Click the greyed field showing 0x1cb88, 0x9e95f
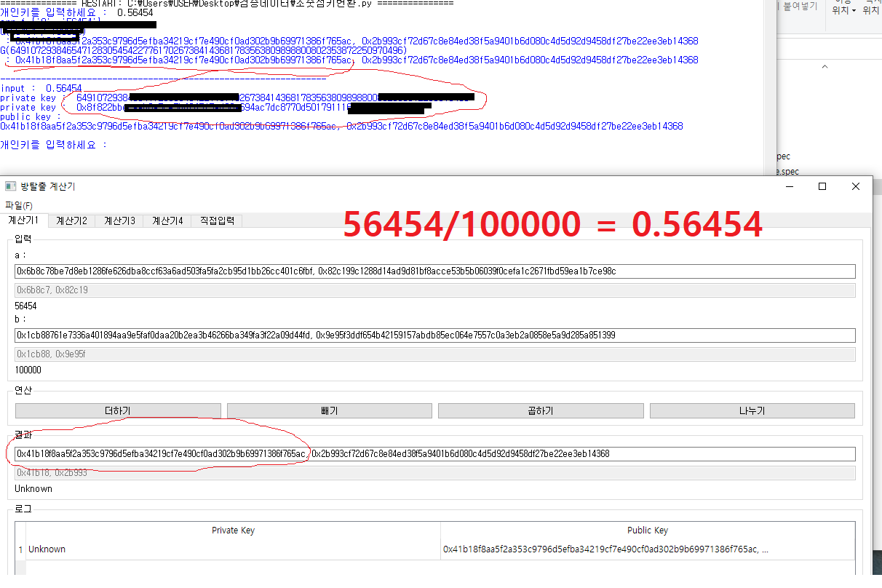Image resolution: width=882 pixels, height=588 pixels. (435, 354)
